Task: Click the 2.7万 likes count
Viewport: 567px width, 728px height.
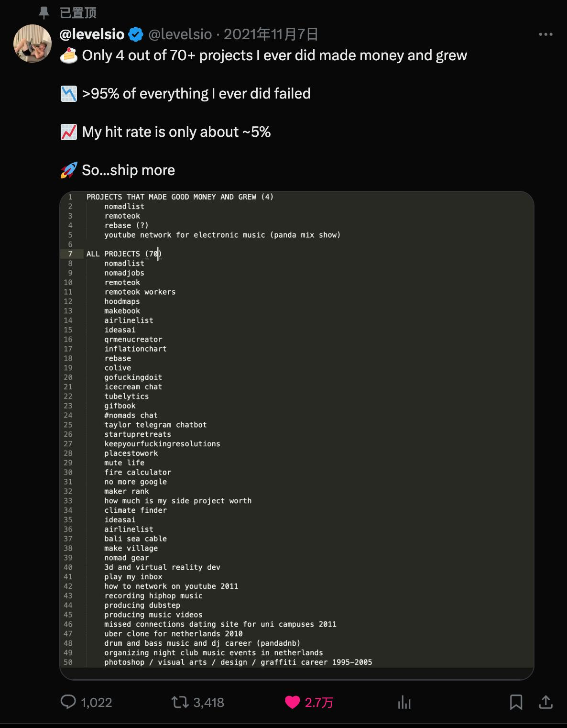Action: [x=319, y=702]
